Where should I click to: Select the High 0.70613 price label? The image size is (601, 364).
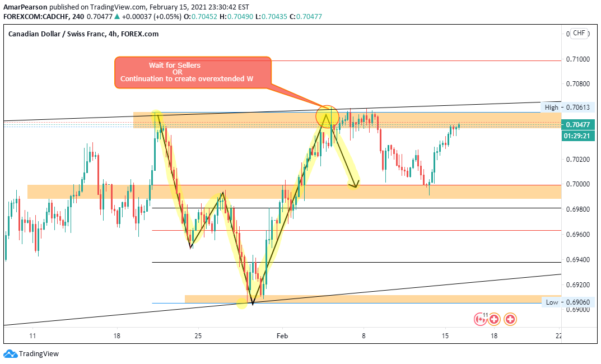click(x=567, y=108)
